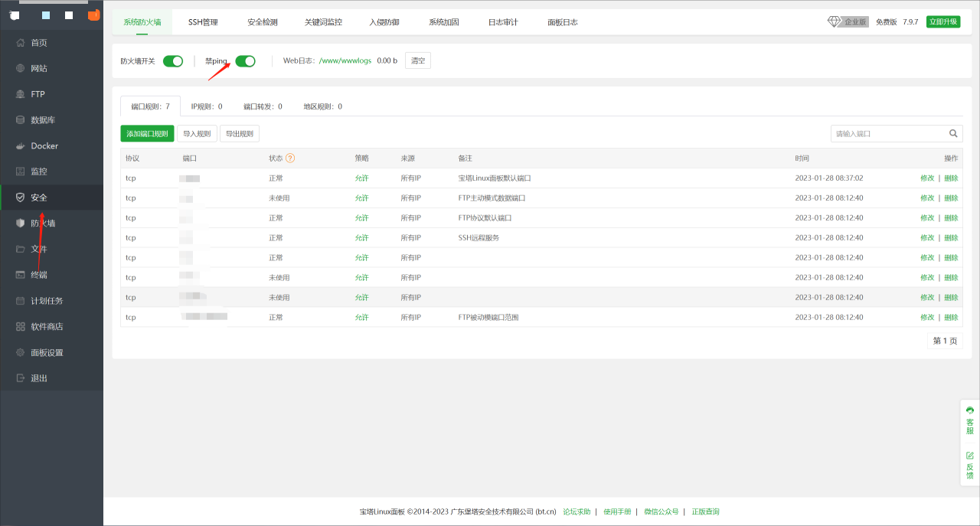980x526 pixels.
Task: Click the 立即升级 upgrade button
Action: [x=942, y=22]
